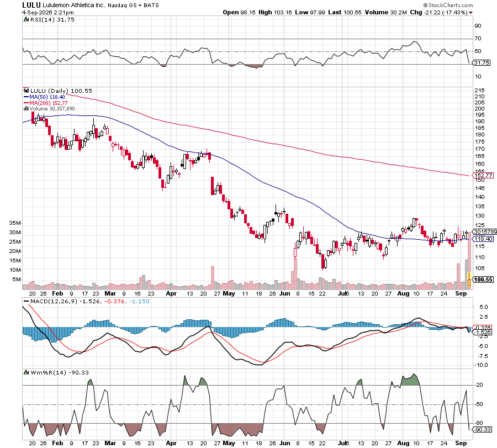This screenshot has height=448, width=497.
Task: Click the Feb label on the price panel date axis
Action: (57, 293)
